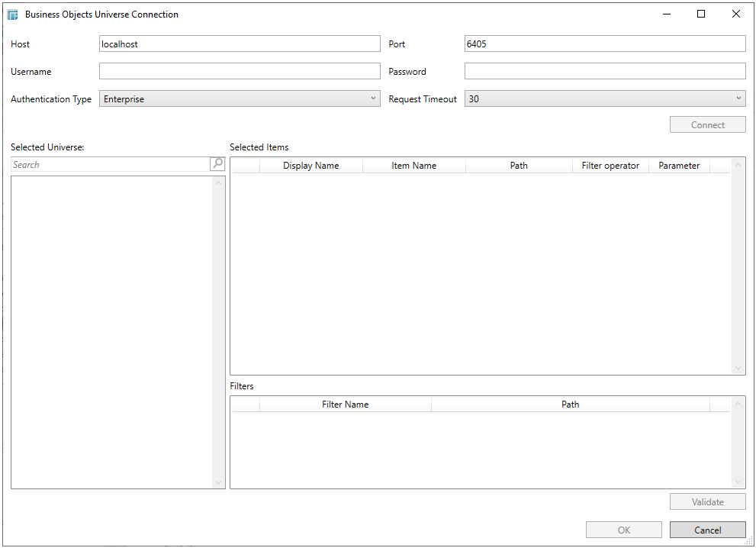Screen dimensions: 756x548
Task: Open the Authentication Type dropdown
Action: click(240, 99)
